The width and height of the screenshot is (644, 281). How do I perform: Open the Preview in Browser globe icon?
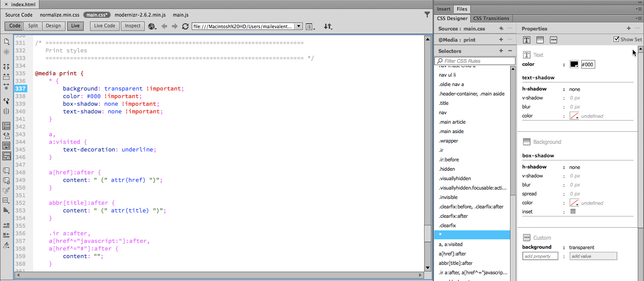tap(151, 26)
